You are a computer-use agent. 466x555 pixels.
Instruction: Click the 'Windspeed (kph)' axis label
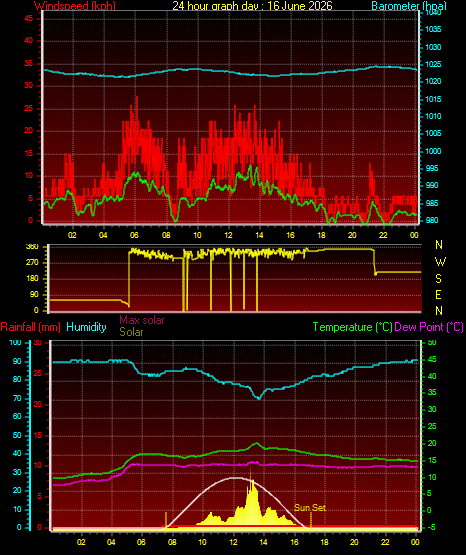pyautogui.click(x=75, y=6)
